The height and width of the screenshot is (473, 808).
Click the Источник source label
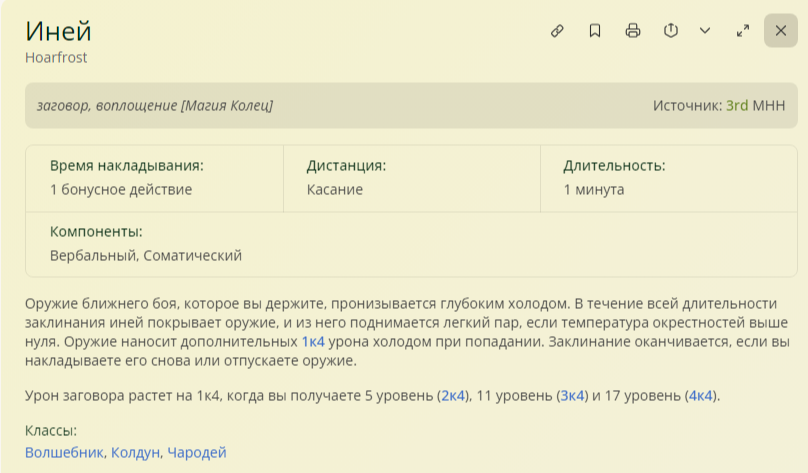[x=687, y=105]
